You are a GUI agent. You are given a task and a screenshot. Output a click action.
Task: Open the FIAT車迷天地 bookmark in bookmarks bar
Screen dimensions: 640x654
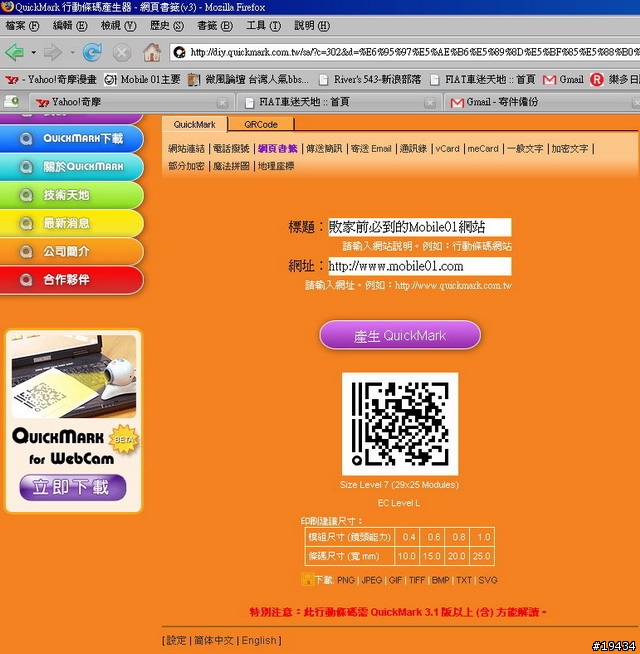tap(482, 79)
